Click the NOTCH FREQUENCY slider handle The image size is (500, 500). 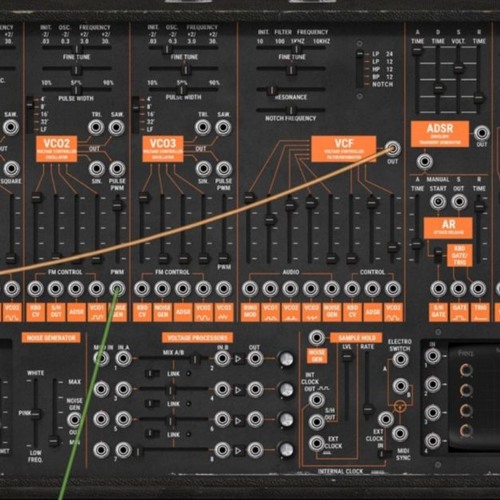click(x=291, y=110)
